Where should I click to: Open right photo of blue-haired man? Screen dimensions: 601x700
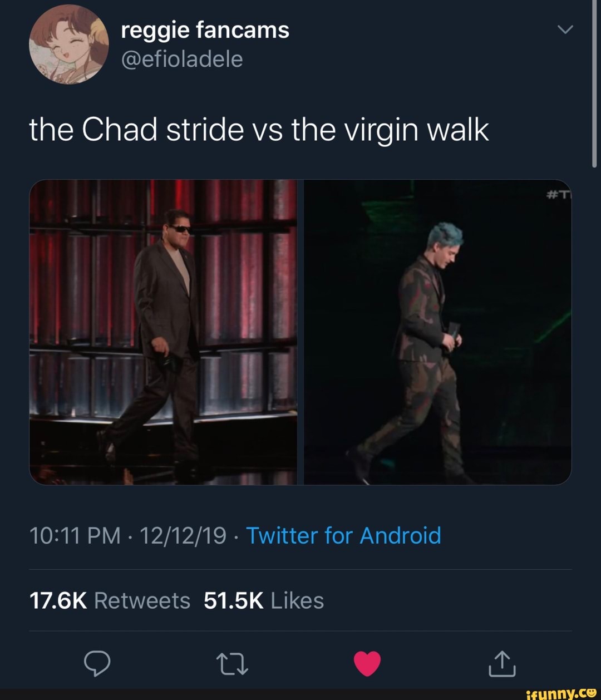[437, 332]
